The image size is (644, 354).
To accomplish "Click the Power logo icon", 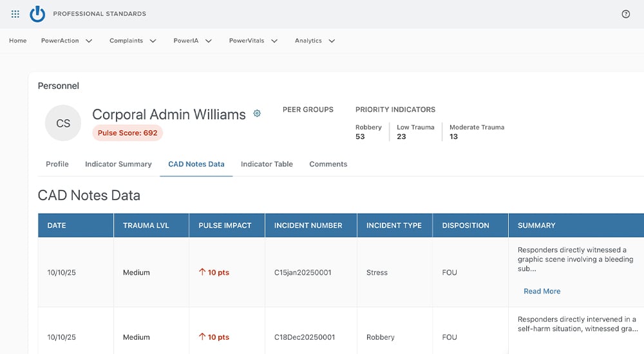I will (x=38, y=14).
